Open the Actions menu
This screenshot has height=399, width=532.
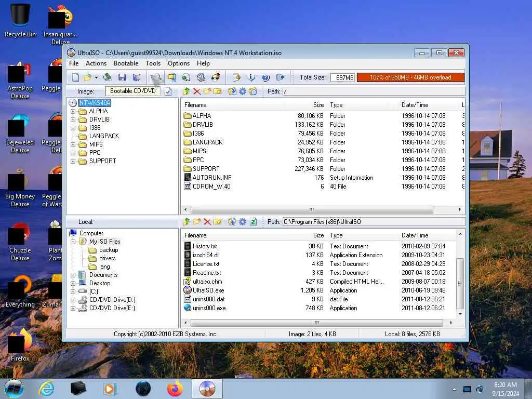[x=96, y=63]
